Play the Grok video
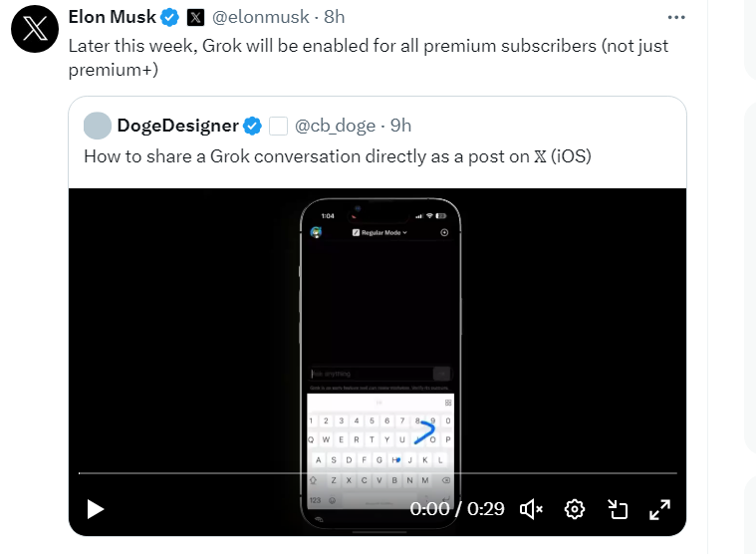This screenshot has width=756, height=554. (96, 509)
